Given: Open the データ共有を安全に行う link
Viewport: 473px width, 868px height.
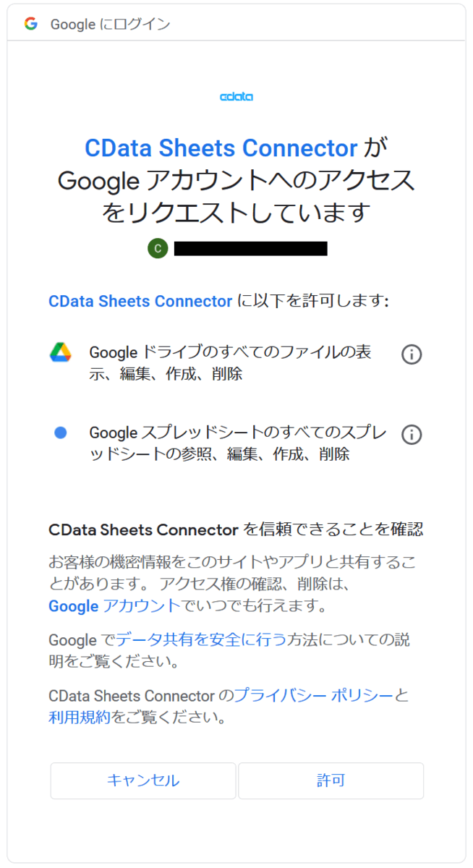Looking at the screenshot, I should point(202,640).
